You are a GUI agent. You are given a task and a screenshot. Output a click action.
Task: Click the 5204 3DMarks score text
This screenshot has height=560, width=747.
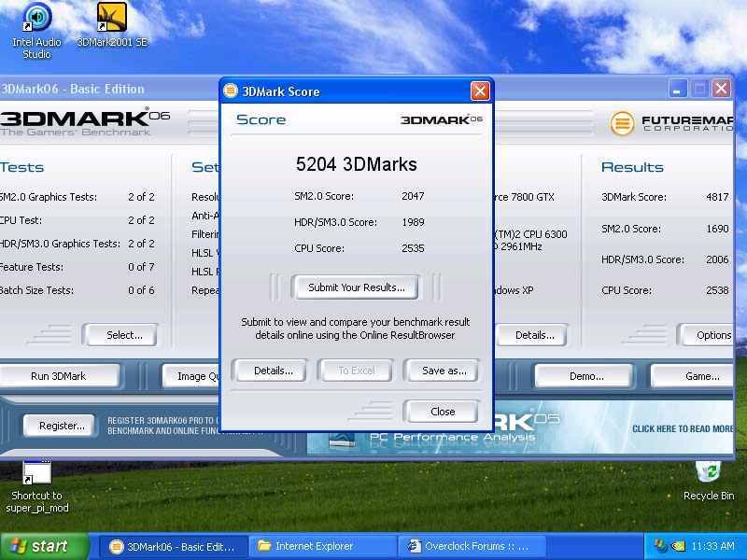click(356, 164)
